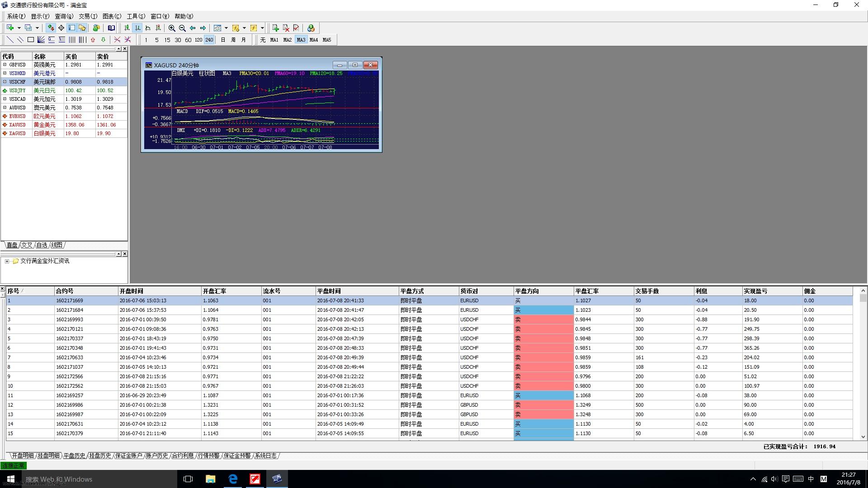This screenshot has width=868, height=488.
Task: Collapse the quote panel with its small arrow
Action: (x=118, y=49)
